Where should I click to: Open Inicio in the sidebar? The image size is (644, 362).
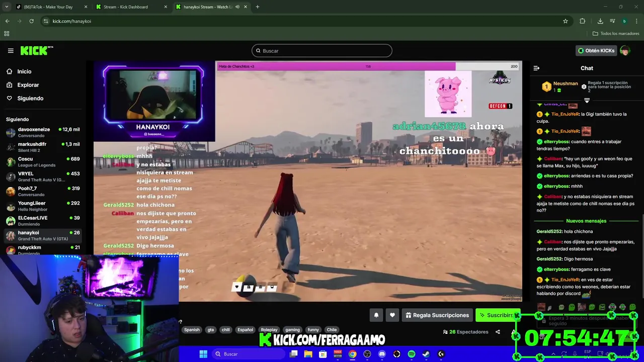tap(24, 71)
